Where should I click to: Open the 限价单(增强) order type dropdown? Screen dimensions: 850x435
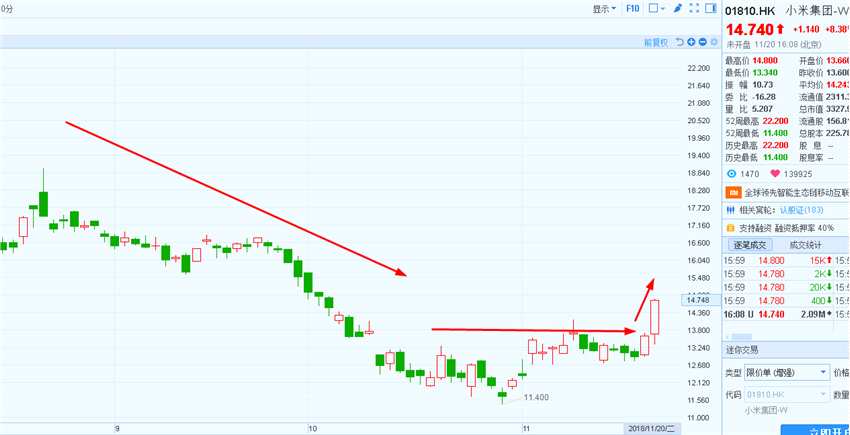pyautogui.click(x=787, y=373)
